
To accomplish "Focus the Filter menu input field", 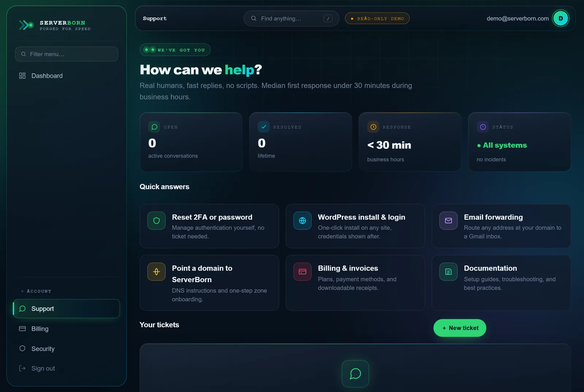I will (x=66, y=54).
